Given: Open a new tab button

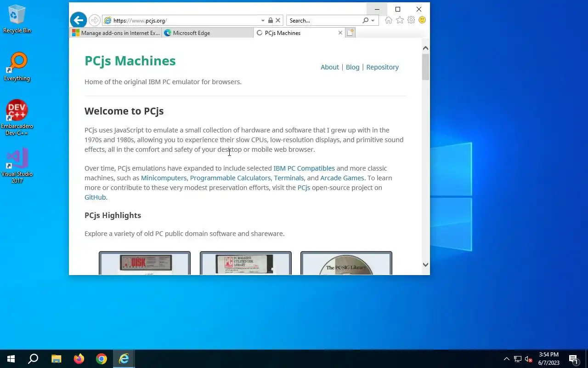Looking at the screenshot, I should (351, 33).
